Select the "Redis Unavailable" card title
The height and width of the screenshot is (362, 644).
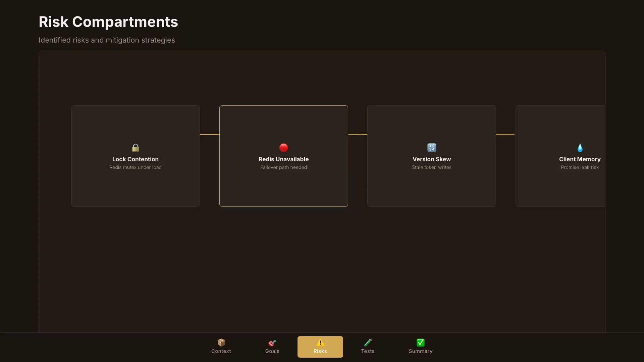(283, 159)
